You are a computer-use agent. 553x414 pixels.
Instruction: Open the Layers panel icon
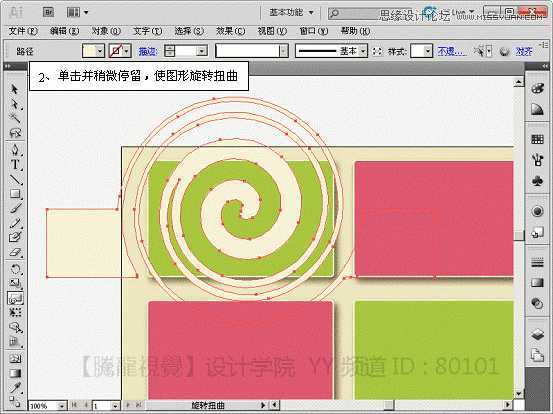pos(537,334)
